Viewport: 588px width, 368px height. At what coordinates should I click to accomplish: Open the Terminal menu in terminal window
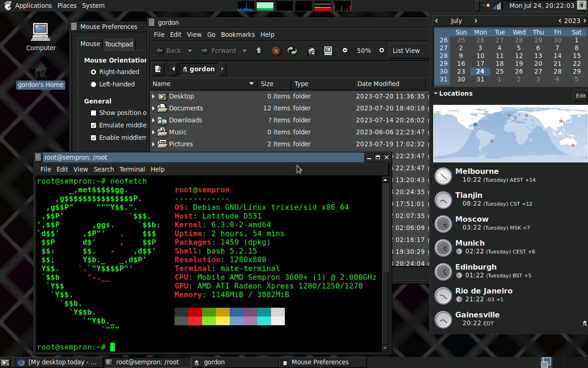tap(132, 169)
